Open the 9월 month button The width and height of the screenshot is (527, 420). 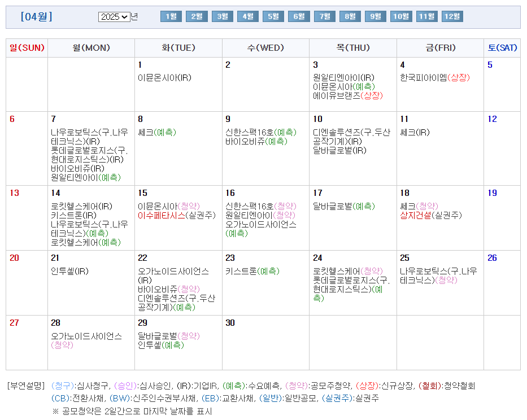point(376,16)
